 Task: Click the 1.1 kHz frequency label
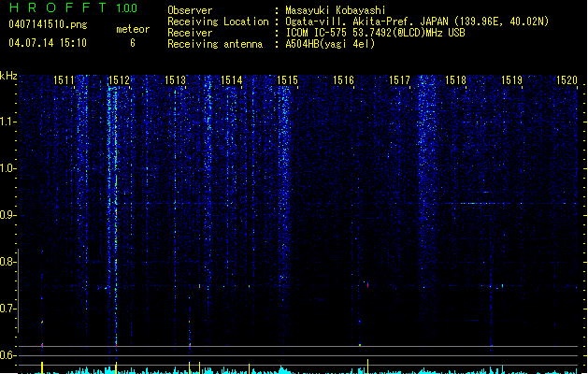[7, 122]
